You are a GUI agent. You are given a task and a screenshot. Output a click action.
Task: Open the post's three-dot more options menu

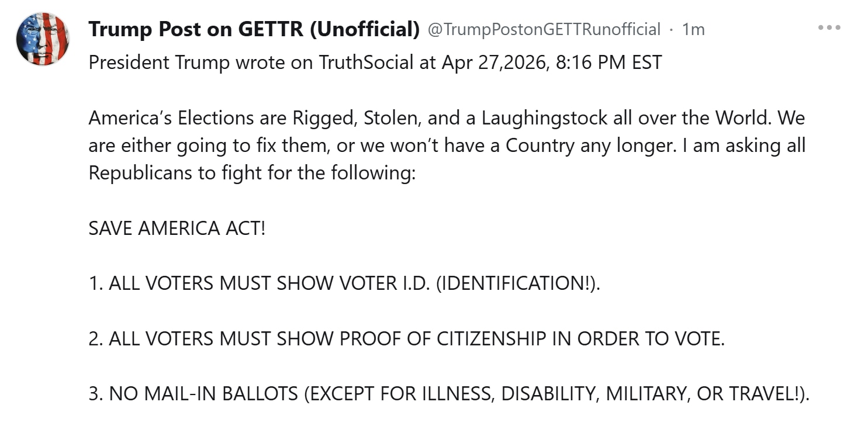[x=829, y=28]
